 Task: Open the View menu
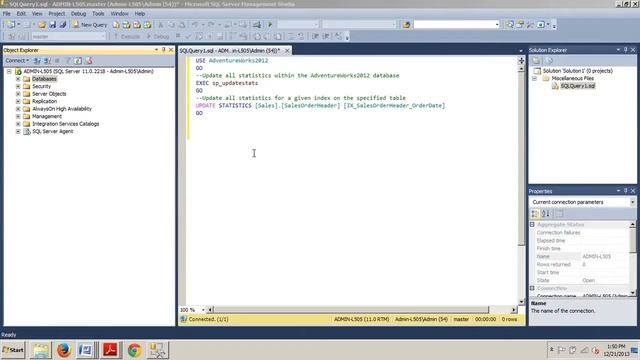coord(37,13)
